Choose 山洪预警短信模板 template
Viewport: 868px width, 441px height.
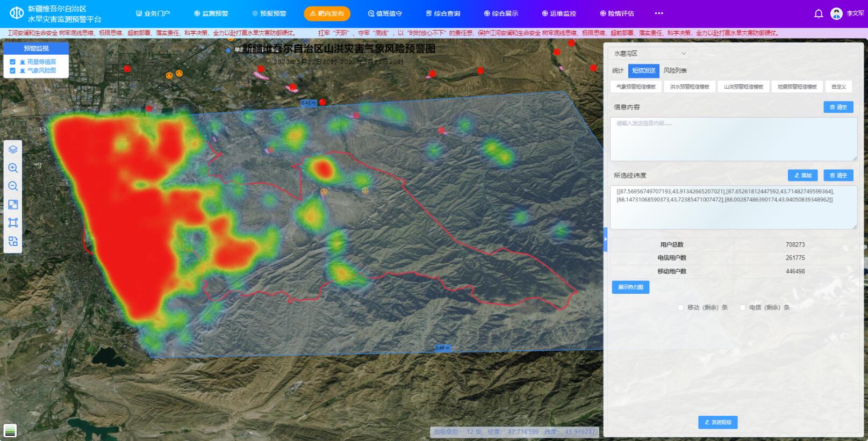click(x=743, y=86)
